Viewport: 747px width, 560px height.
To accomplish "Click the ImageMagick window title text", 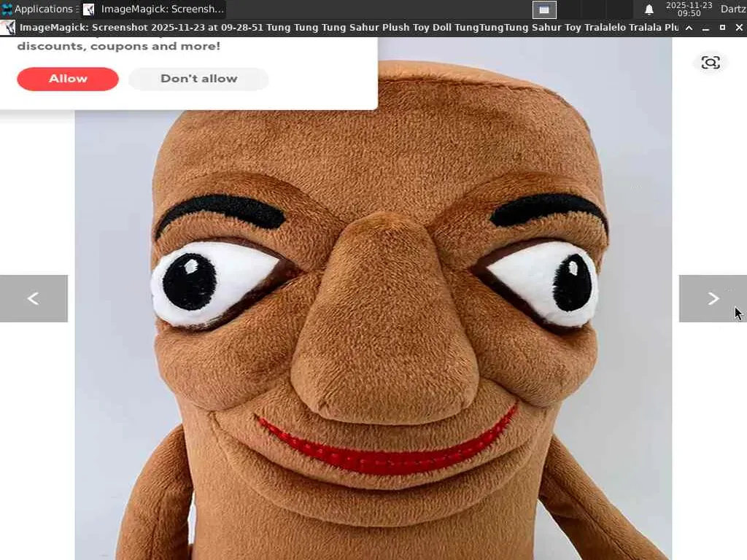I will pyautogui.click(x=349, y=28).
